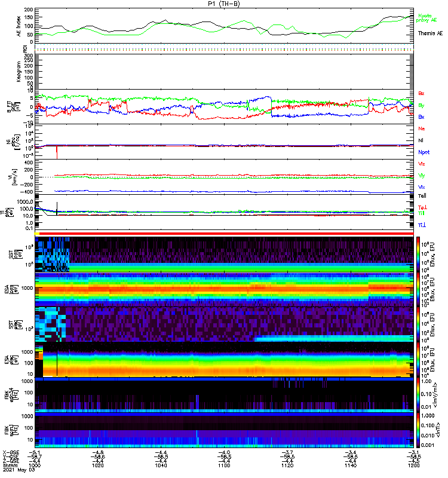
Task: Click the 1020 time tick label
Action: point(97,465)
